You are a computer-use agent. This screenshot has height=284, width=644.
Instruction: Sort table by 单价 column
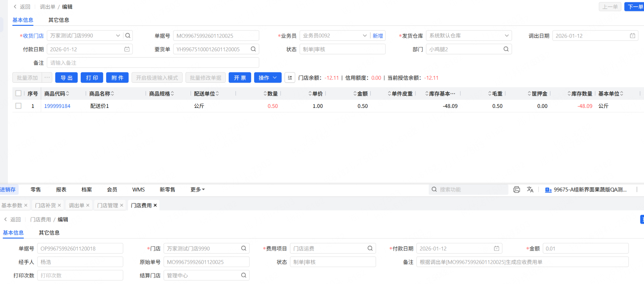tap(310, 94)
